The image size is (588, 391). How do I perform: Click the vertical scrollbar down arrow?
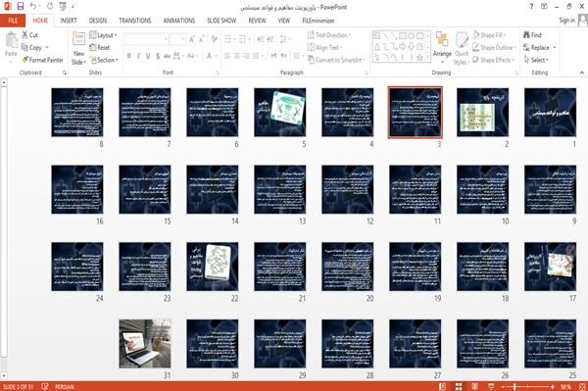click(4, 375)
